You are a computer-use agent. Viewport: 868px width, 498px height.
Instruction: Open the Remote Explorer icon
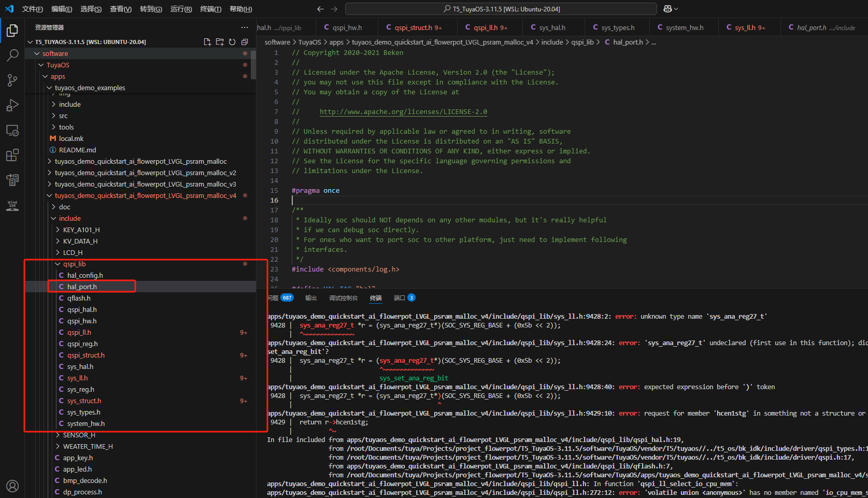(12, 130)
